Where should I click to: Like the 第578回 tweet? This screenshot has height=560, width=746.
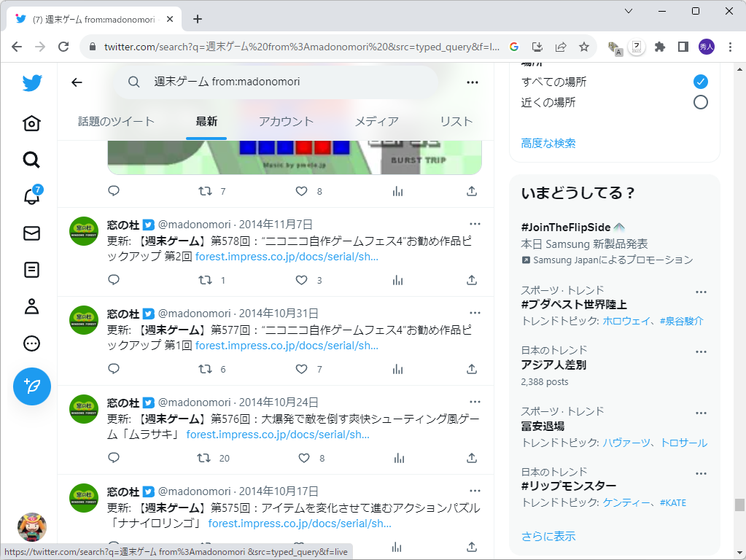pyautogui.click(x=301, y=280)
